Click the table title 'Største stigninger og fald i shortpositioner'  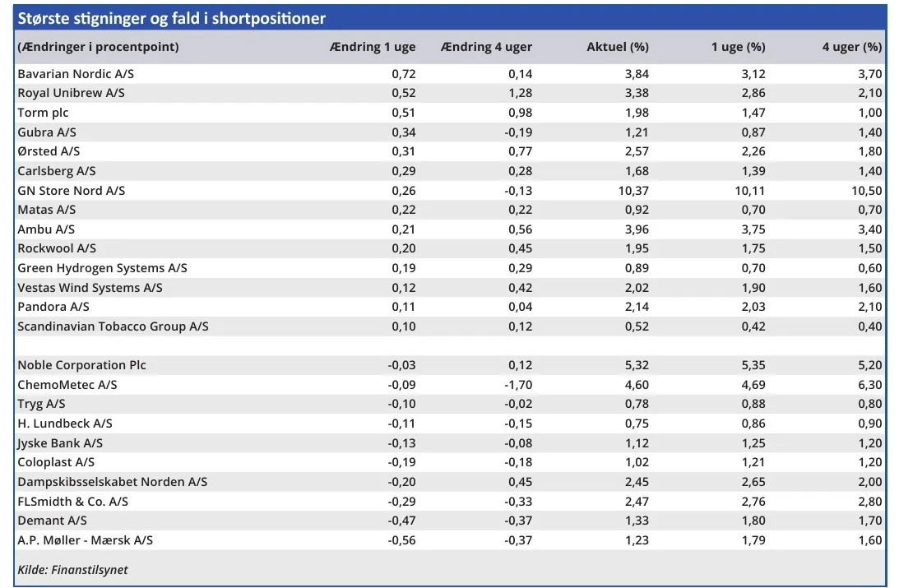pyautogui.click(x=171, y=18)
